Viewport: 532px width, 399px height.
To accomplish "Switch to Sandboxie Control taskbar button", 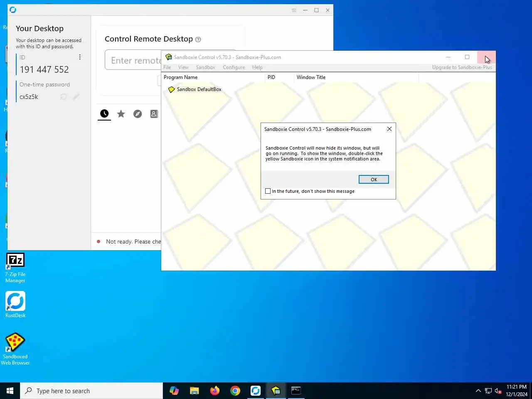I will [x=276, y=391].
